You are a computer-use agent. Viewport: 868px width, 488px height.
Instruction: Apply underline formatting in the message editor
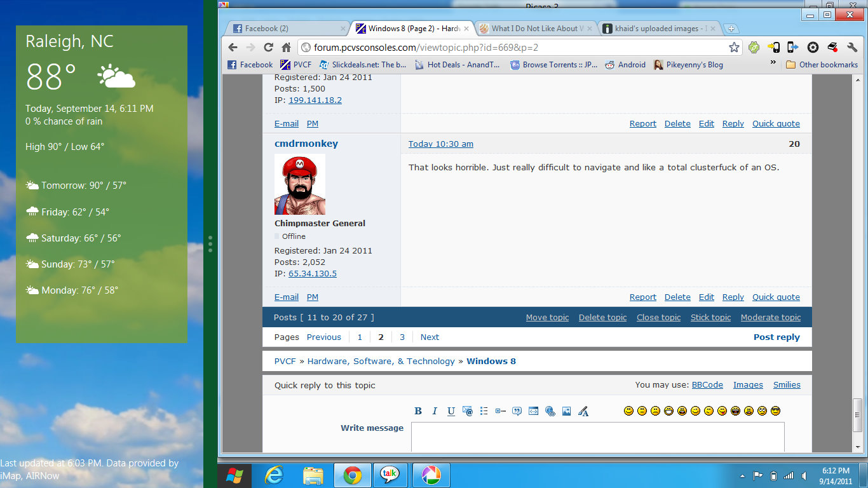pyautogui.click(x=451, y=411)
